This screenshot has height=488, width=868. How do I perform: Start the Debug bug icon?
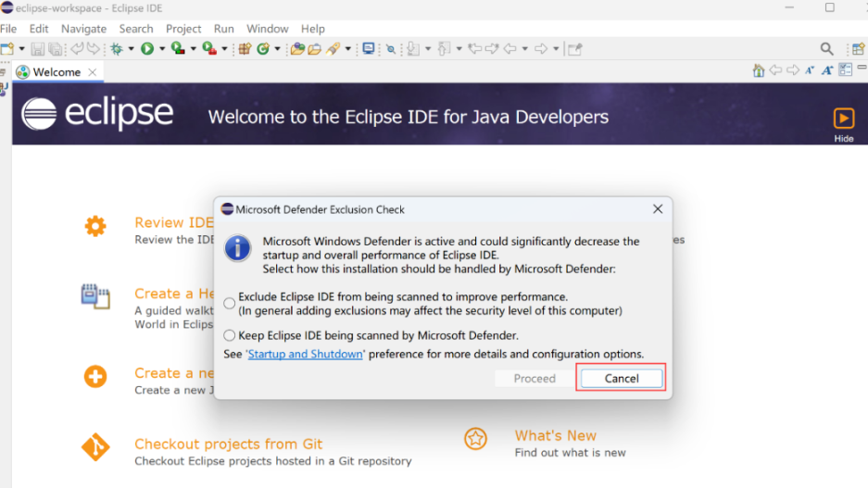pos(117,49)
